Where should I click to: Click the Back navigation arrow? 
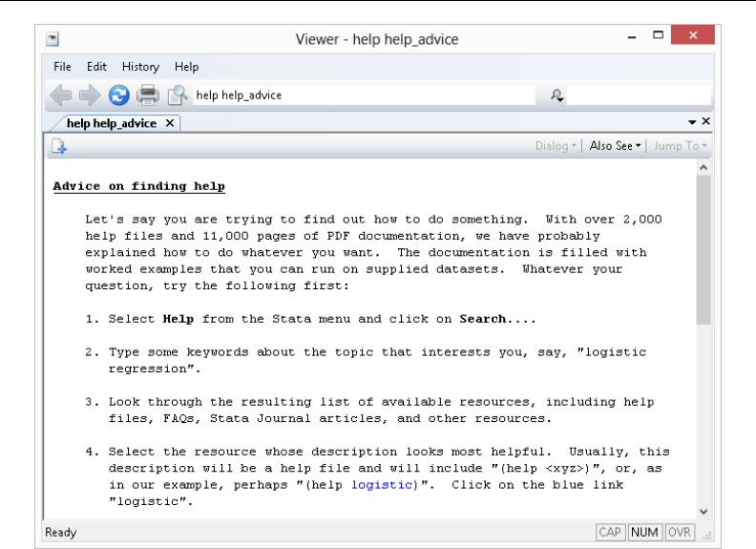(x=61, y=95)
